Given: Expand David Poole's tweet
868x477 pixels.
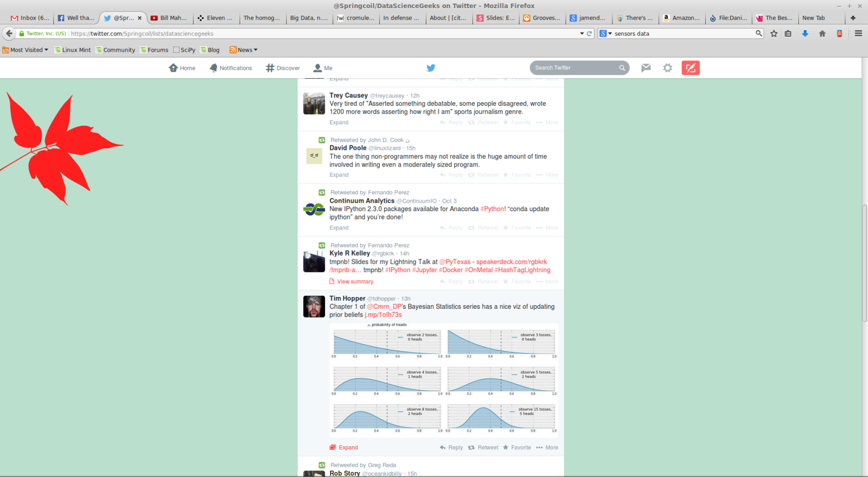Looking at the screenshot, I should pyautogui.click(x=339, y=175).
